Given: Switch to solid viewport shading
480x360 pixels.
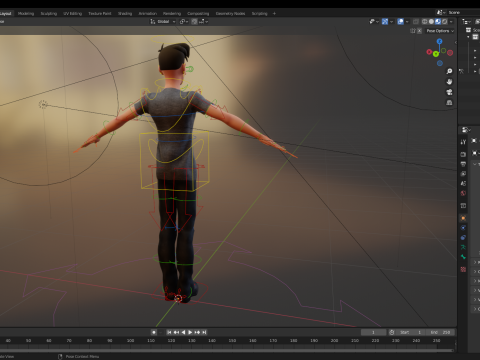Looking at the screenshot, I should [x=431, y=22].
